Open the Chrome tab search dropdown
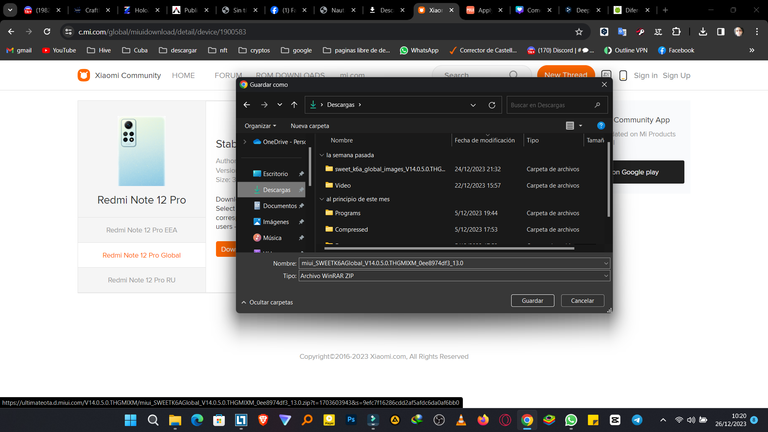The height and width of the screenshot is (432, 768). [x=10, y=10]
